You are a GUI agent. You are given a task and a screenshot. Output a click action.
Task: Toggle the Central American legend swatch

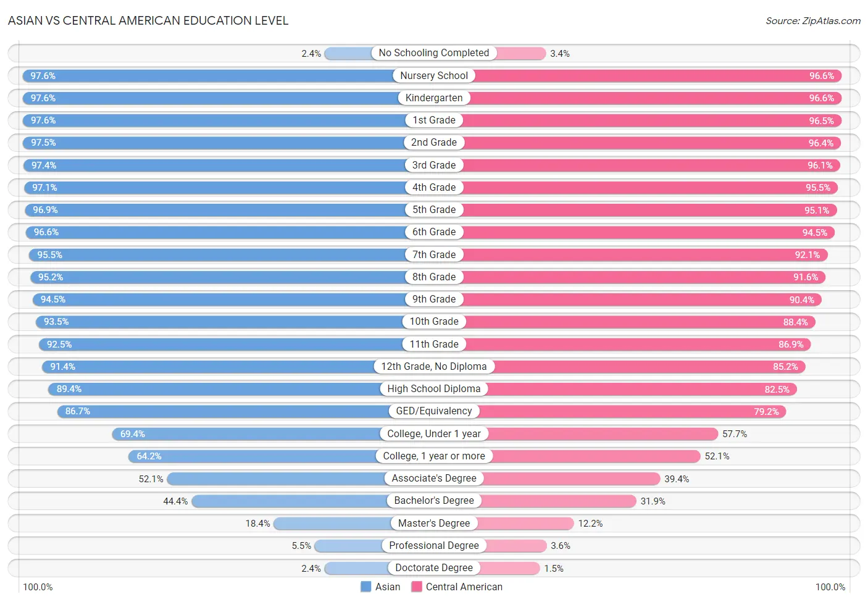[416, 587]
